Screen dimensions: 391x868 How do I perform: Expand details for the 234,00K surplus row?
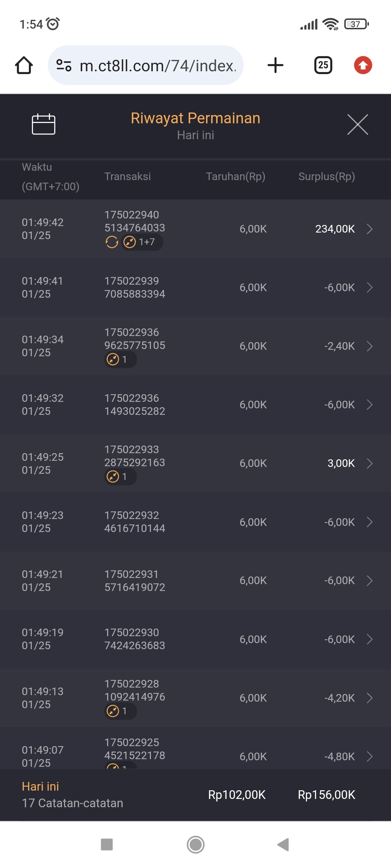[x=369, y=229]
